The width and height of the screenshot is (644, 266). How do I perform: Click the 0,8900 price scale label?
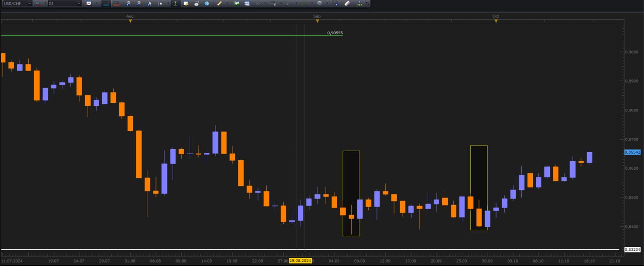631,81
